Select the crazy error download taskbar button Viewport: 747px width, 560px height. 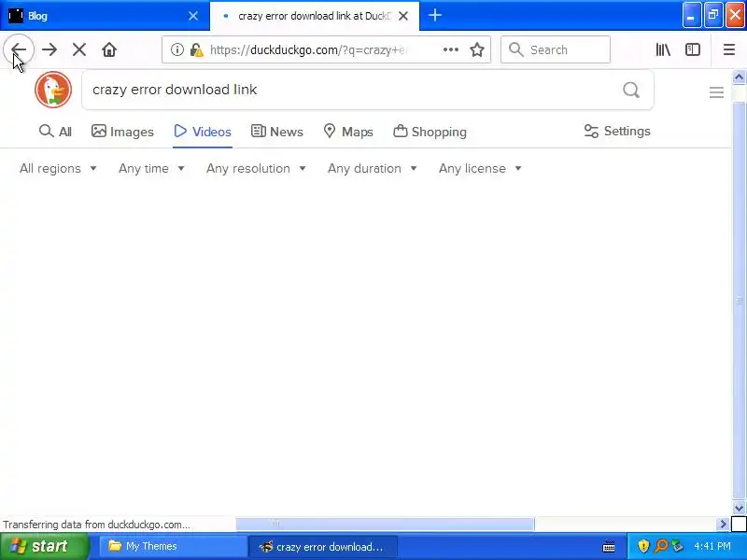(x=322, y=546)
